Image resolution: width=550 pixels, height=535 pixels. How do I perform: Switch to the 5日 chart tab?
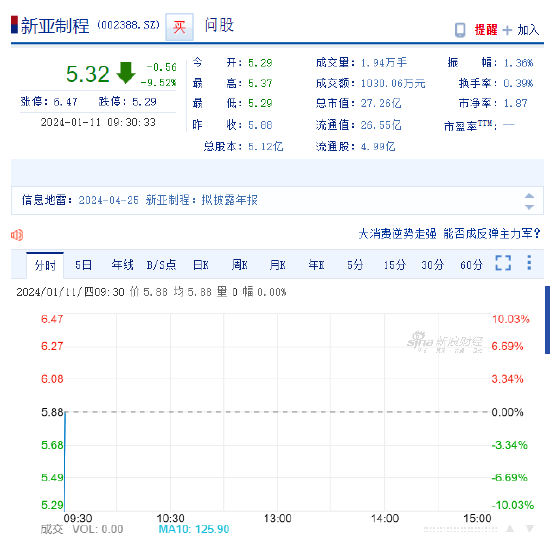click(83, 265)
